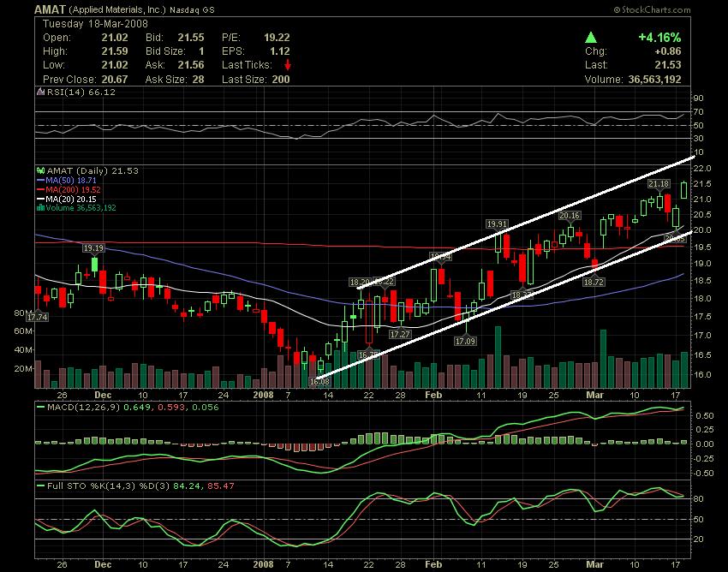Click the Nasdaq GS exchange label
Viewport: 728px width, 572px height.
click(x=192, y=9)
